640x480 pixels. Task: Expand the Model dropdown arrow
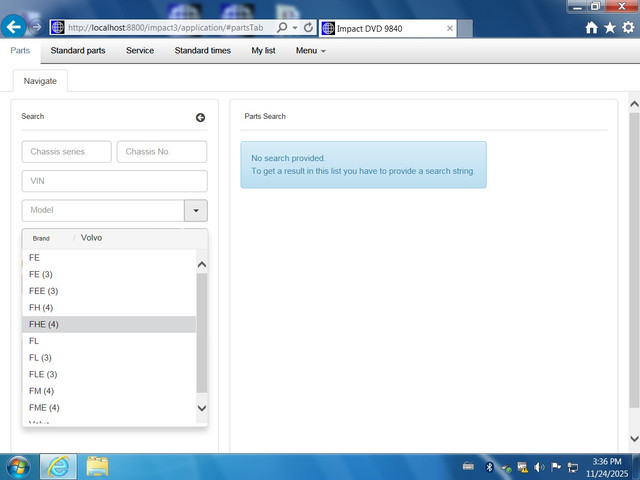pos(196,211)
